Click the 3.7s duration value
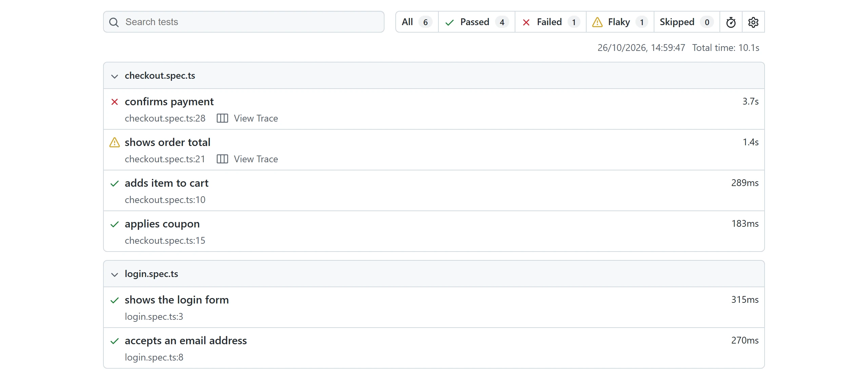The width and height of the screenshot is (868, 387). [750, 101]
